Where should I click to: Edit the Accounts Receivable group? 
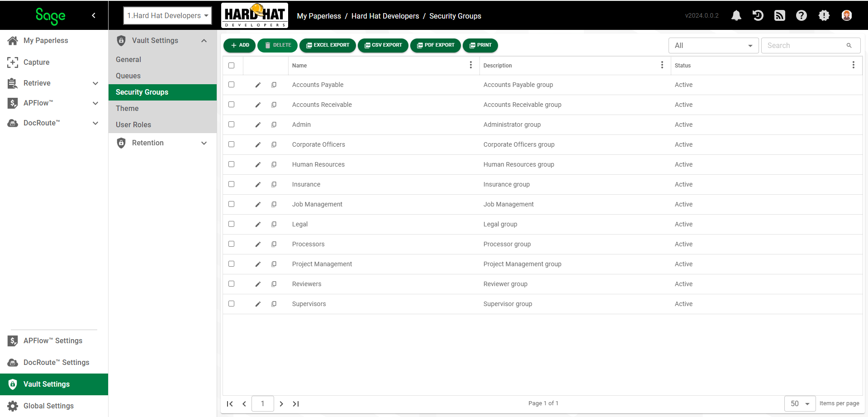tap(258, 105)
